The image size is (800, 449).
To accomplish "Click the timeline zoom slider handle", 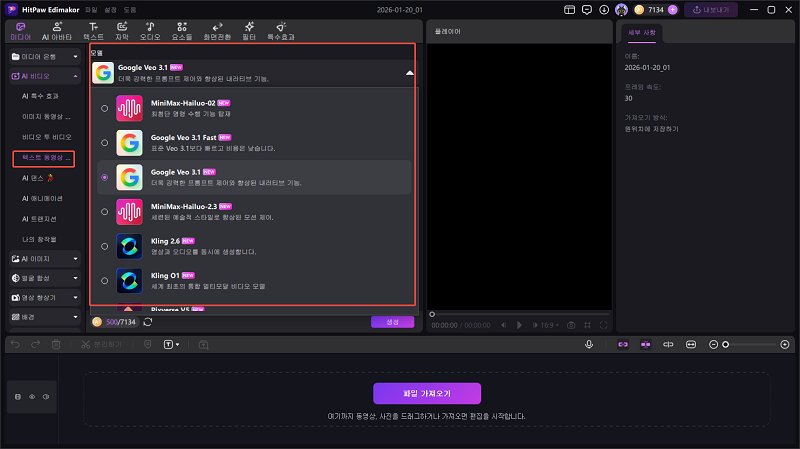I will pos(726,345).
